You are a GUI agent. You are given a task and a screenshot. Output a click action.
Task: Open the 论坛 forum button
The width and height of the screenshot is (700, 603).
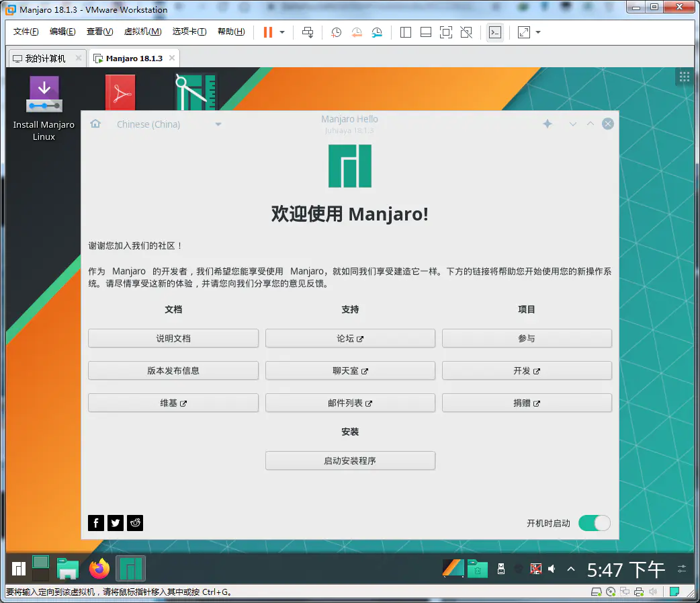(350, 338)
